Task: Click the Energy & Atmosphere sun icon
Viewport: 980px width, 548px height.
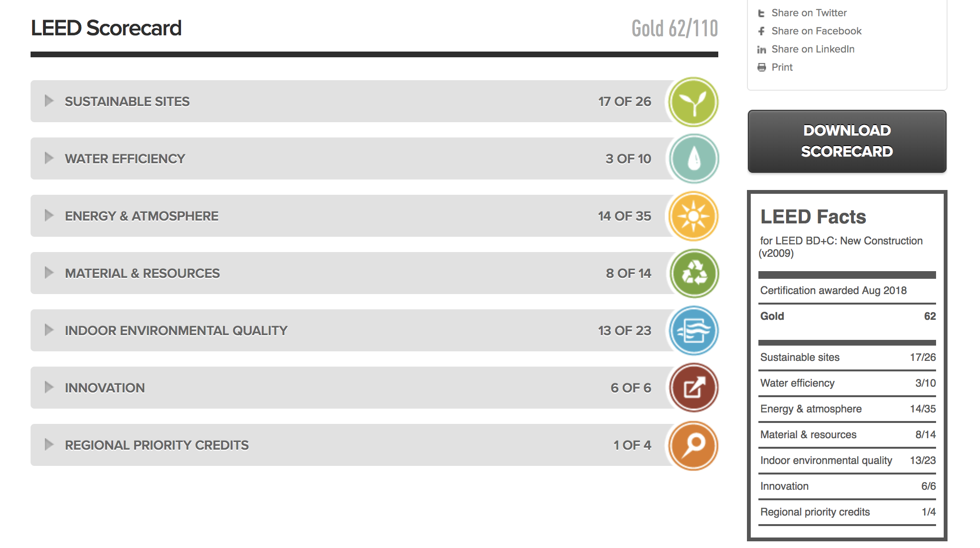Action: (693, 216)
